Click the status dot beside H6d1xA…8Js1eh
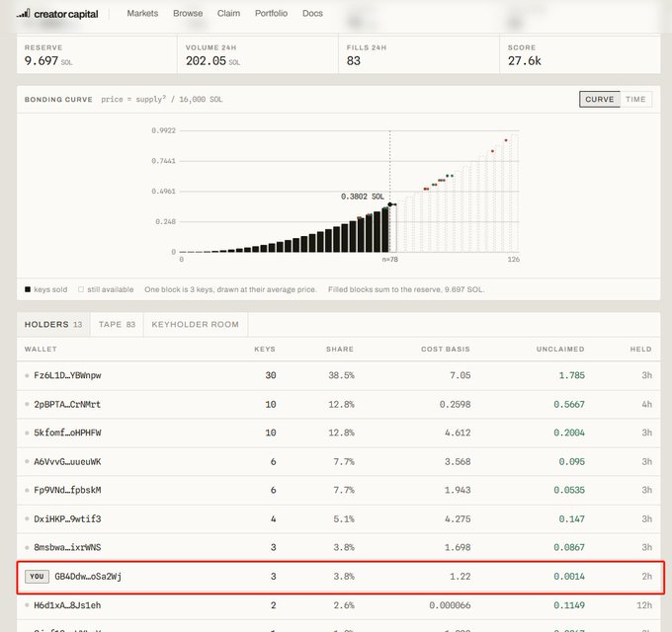 27,605
